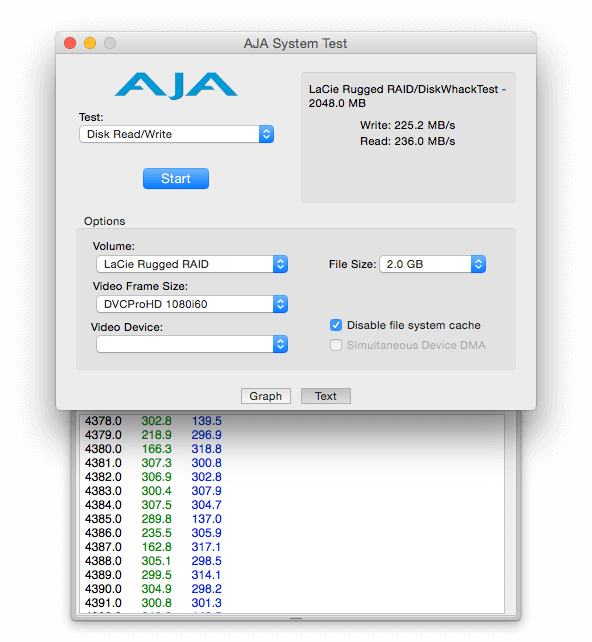Open the Test dropdown showing Disk Read/Write
Viewport: 592px width, 642px height.
point(176,134)
